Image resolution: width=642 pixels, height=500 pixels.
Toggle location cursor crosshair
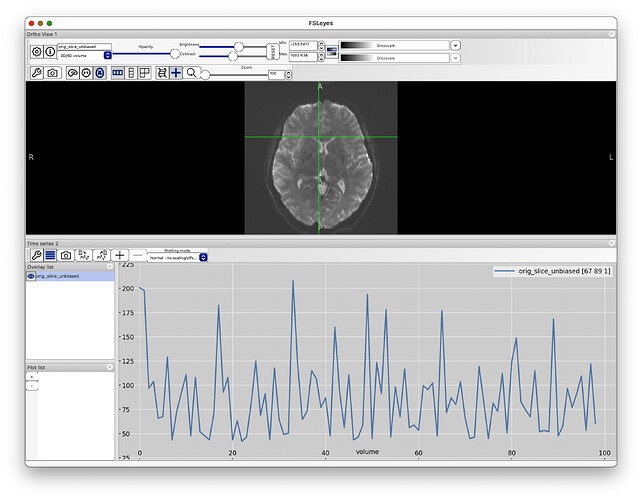coord(176,73)
